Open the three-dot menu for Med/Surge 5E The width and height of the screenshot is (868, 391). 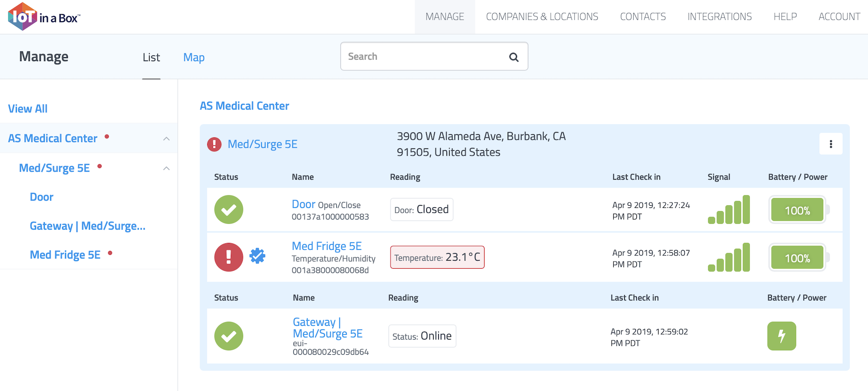tap(830, 144)
